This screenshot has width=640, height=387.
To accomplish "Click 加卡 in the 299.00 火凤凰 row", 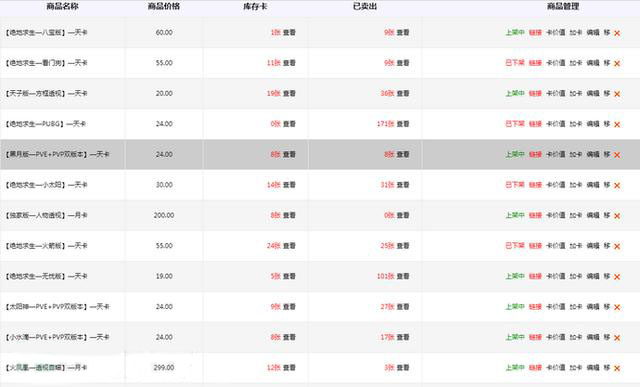I will 576,367.
